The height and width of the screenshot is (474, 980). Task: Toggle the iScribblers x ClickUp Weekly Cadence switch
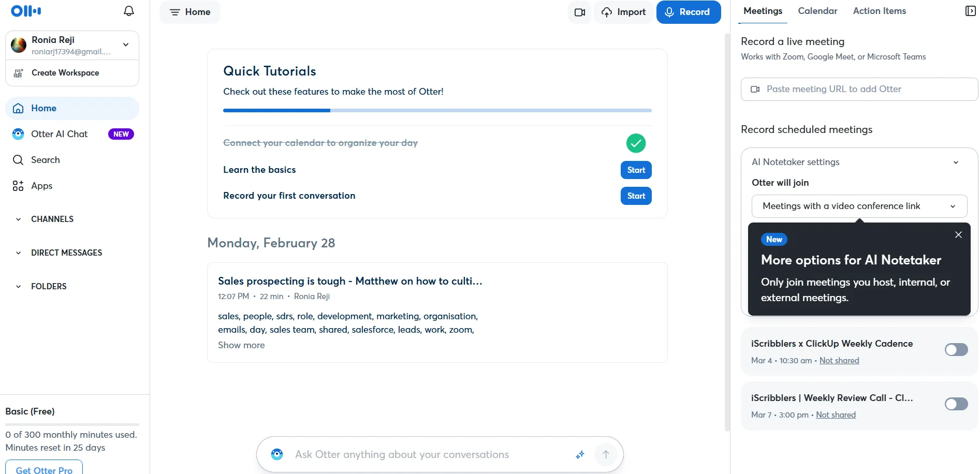(956, 350)
